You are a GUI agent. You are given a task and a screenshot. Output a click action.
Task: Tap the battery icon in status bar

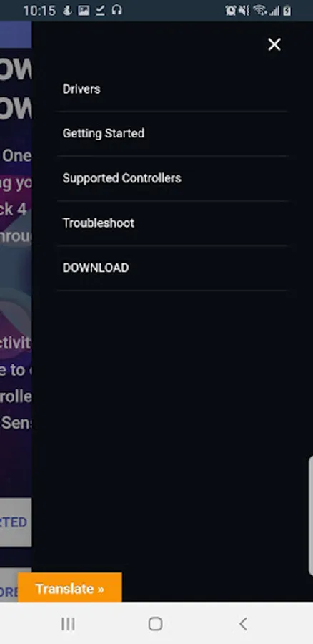point(287,11)
